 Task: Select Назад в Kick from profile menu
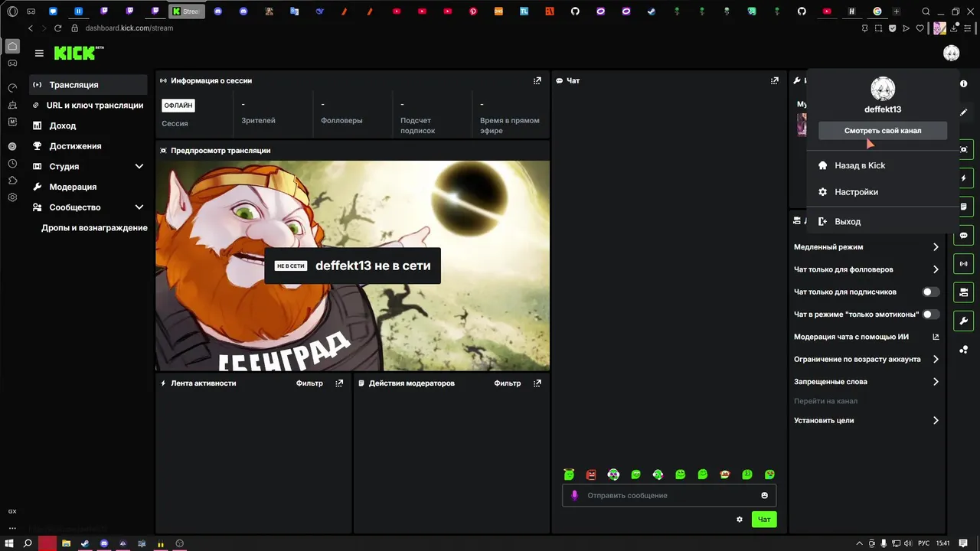click(x=883, y=165)
